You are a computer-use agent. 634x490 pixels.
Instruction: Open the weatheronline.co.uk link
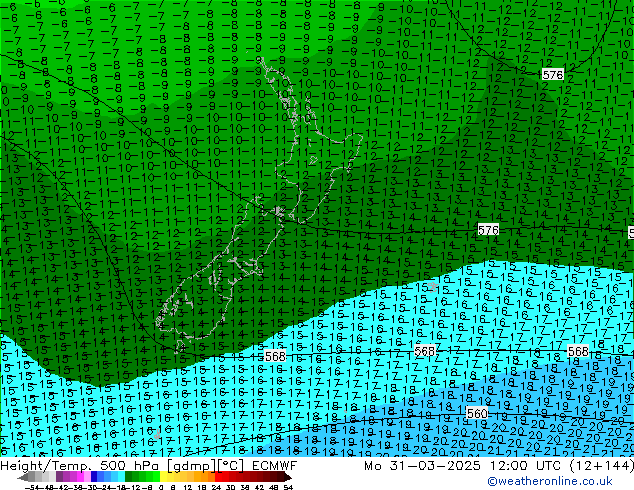pyautogui.click(x=550, y=481)
